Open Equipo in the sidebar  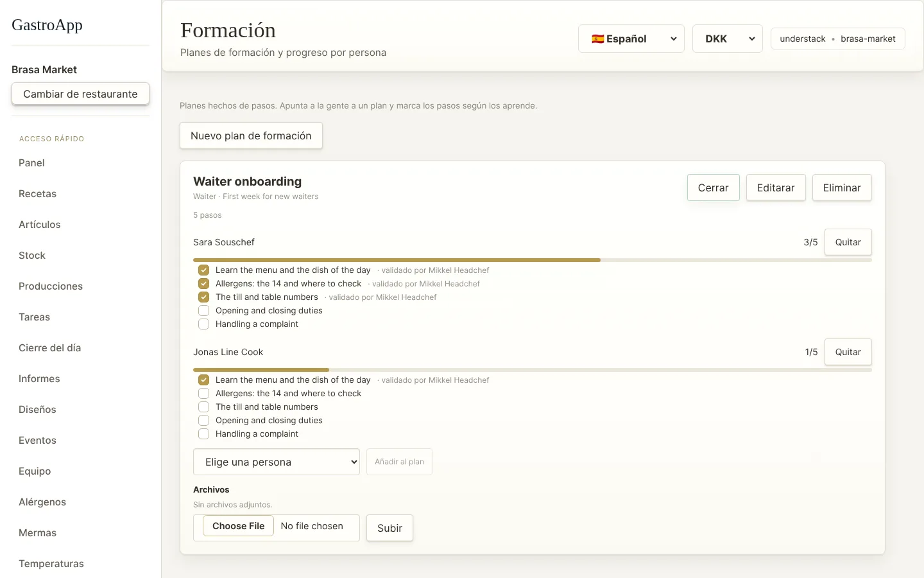35,471
